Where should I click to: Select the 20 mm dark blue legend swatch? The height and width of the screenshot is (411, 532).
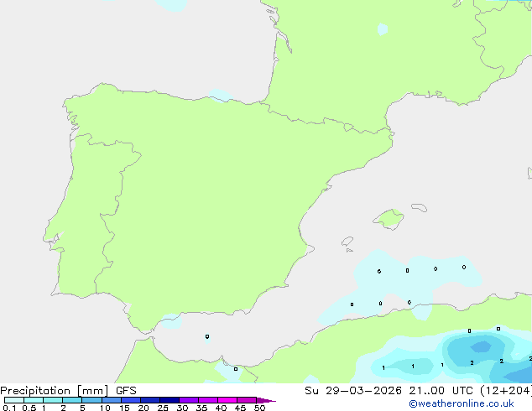pyautogui.click(x=150, y=400)
